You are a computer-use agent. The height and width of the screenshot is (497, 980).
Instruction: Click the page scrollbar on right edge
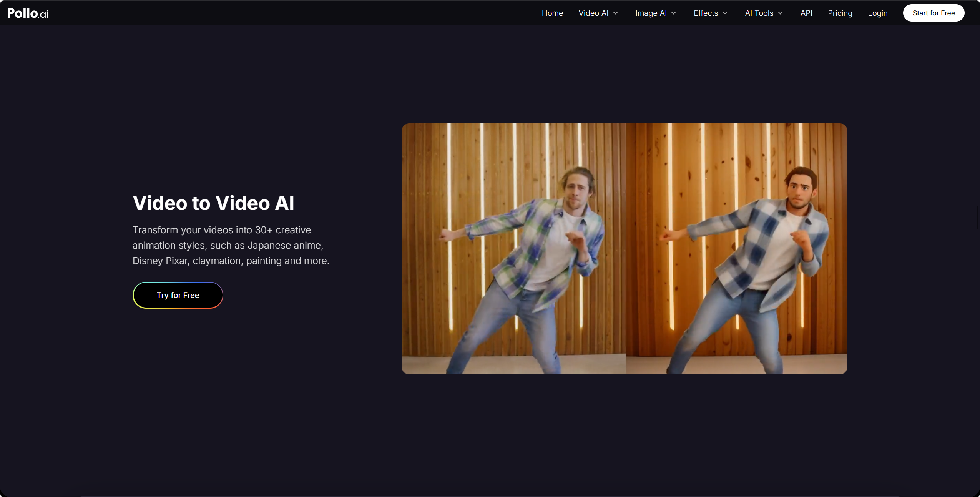pos(977,217)
